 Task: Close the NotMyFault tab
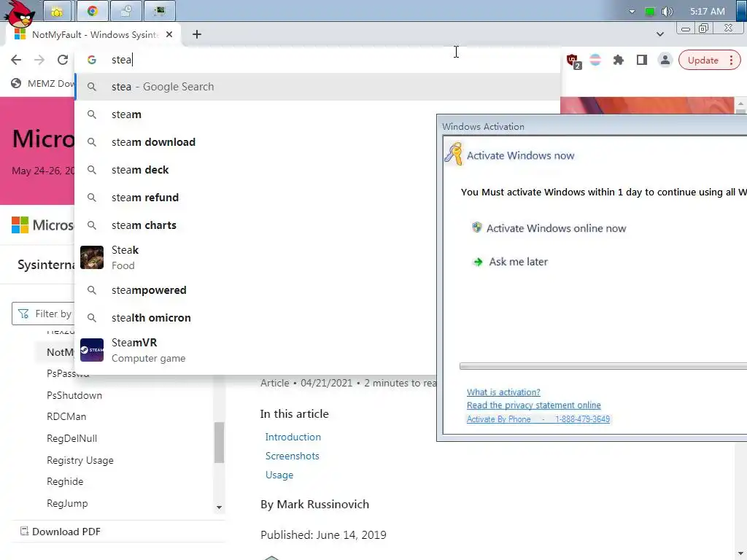coord(169,34)
